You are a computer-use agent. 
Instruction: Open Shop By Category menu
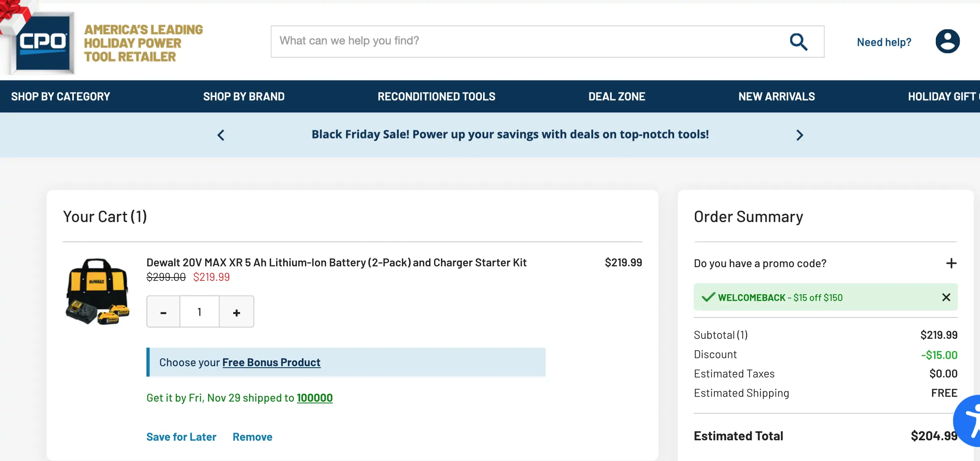pos(60,97)
